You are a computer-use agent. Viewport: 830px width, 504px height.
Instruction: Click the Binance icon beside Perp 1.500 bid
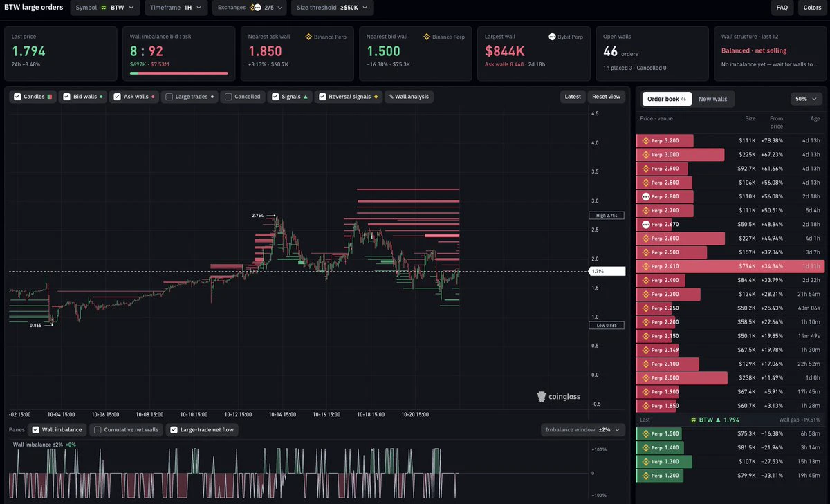coord(646,433)
